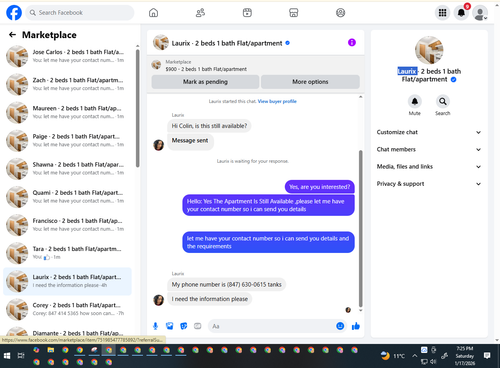Click the voice clip microphone icon
The image size is (500, 368).
tap(155, 326)
